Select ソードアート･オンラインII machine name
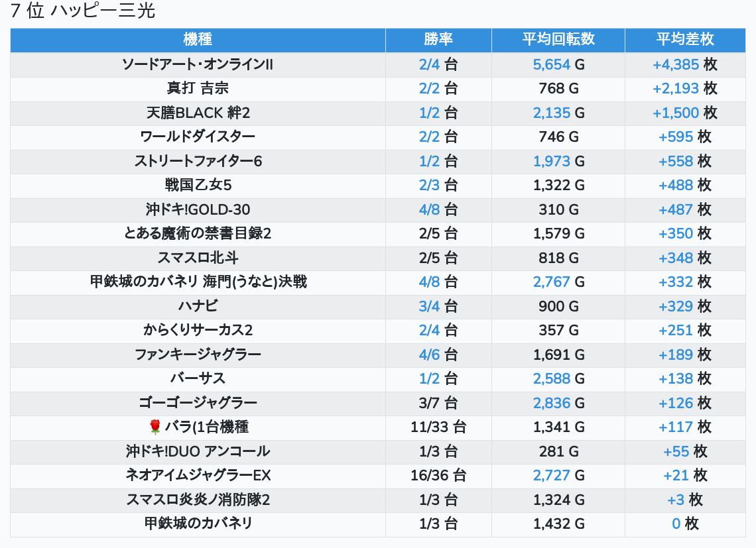 click(198, 64)
